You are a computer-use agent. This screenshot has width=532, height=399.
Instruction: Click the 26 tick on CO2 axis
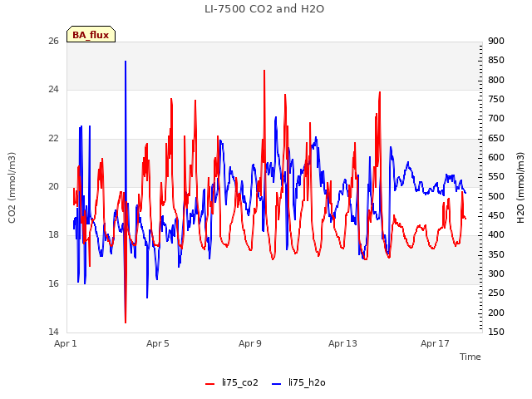53,41
